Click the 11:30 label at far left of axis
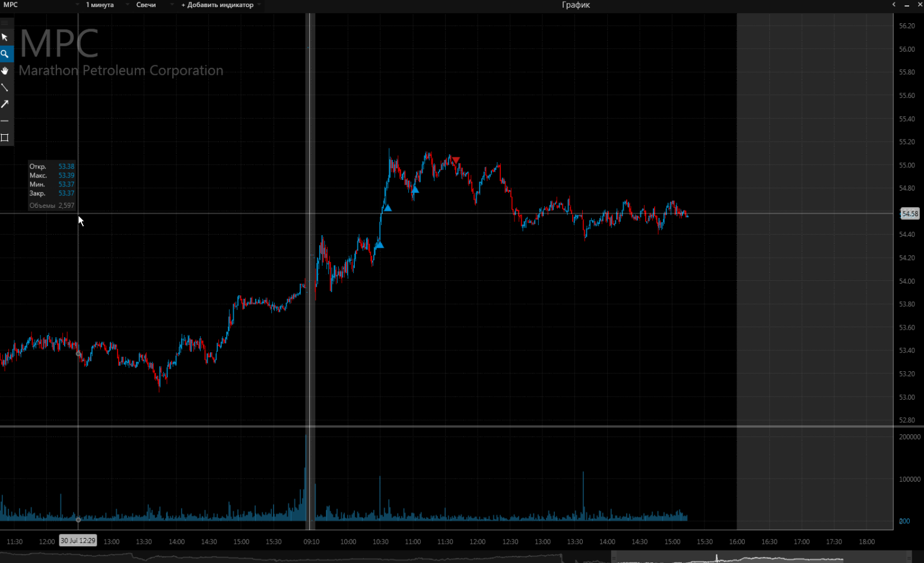This screenshot has width=924, height=563. point(14,542)
